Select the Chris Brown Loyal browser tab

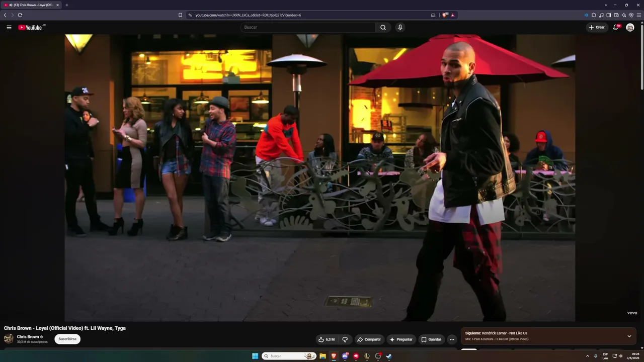(31, 5)
